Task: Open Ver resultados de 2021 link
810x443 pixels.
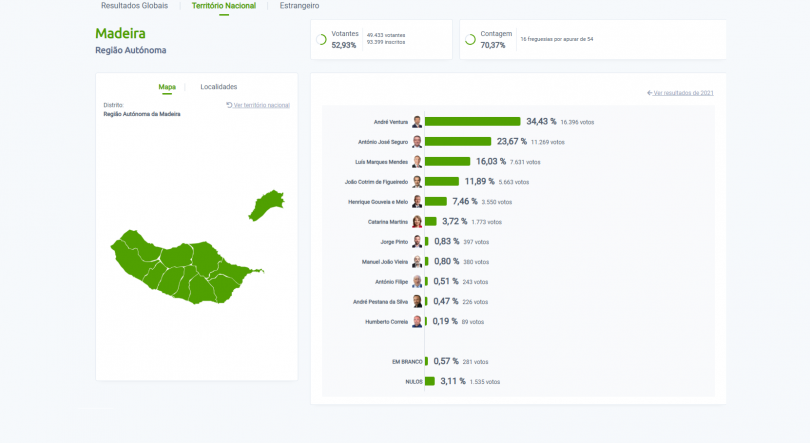Action: point(683,93)
